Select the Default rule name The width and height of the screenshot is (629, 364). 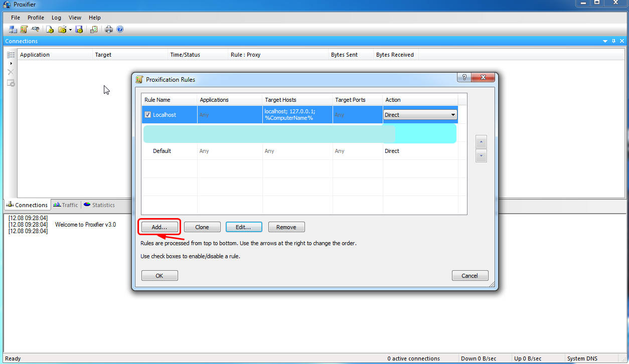[x=162, y=151]
